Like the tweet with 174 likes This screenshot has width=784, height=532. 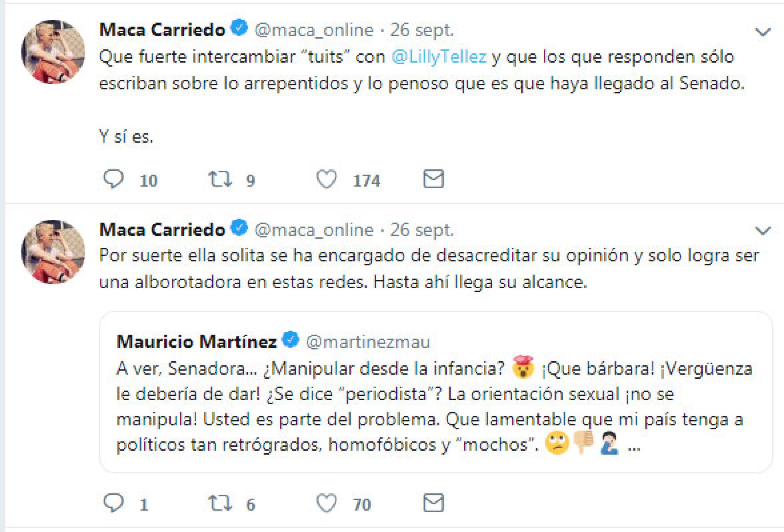[x=327, y=179]
